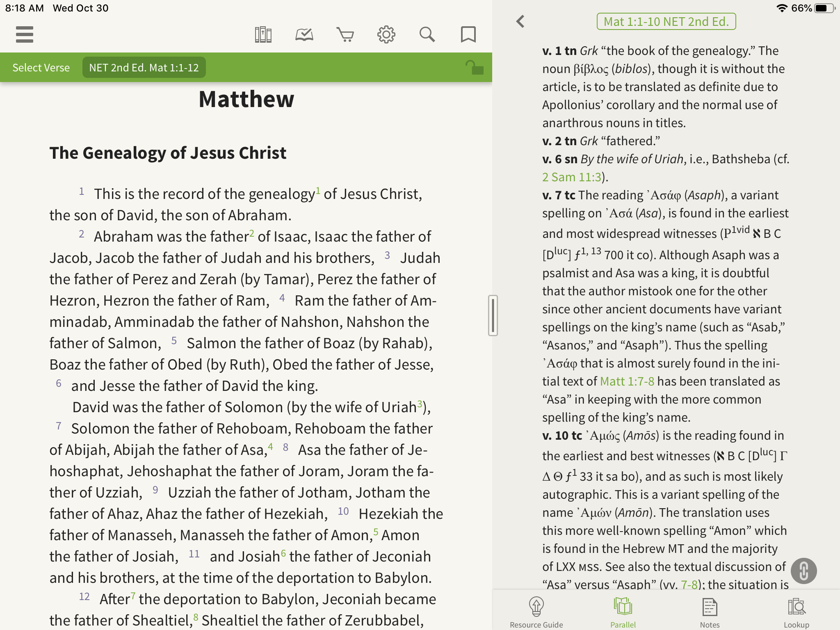Tap footnote 2 after 'the father'
This screenshot has width=840, height=630.
[x=251, y=233]
